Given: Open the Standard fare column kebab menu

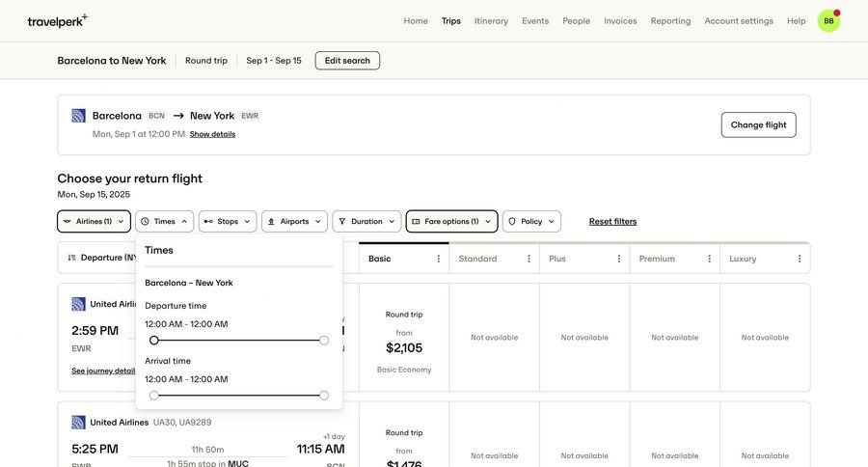Looking at the screenshot, I should (529, 259).
